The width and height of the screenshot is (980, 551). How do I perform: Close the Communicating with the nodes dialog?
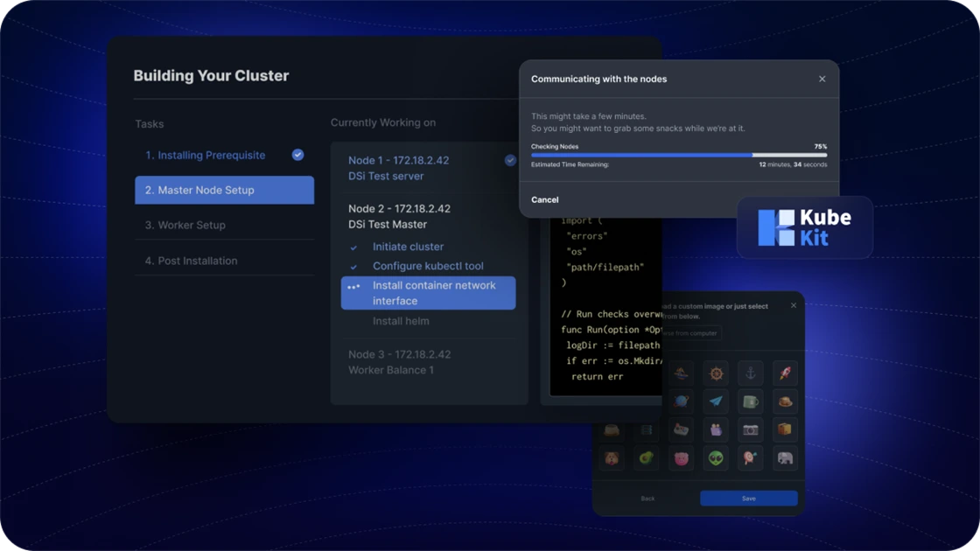pyautogui.click(x=822, y=79)
